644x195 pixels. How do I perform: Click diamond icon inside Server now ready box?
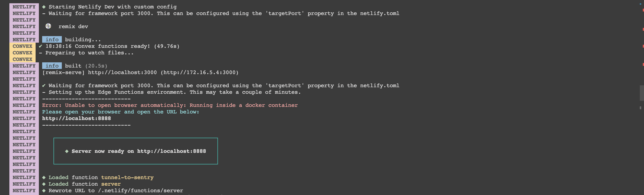tap(67, 151)
